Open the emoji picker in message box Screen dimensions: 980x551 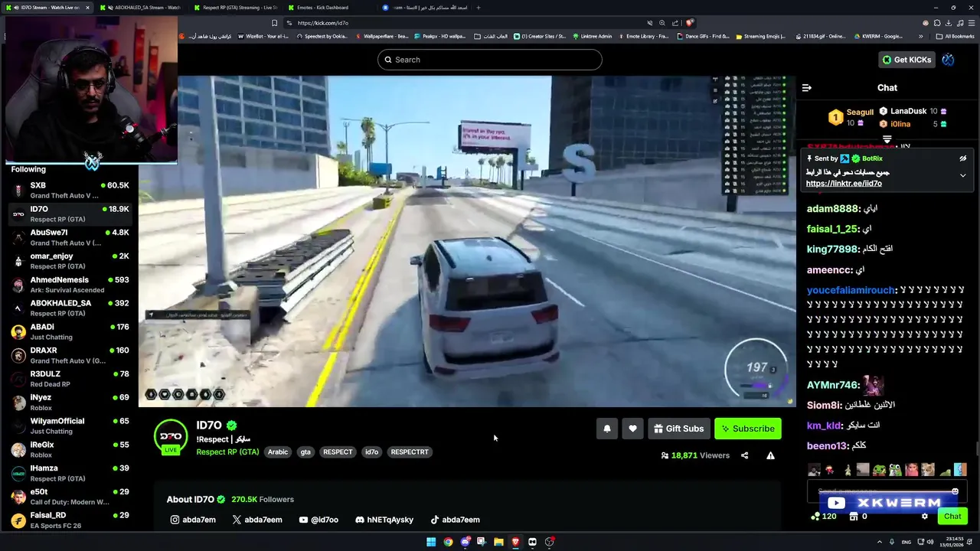pos(955,491)
